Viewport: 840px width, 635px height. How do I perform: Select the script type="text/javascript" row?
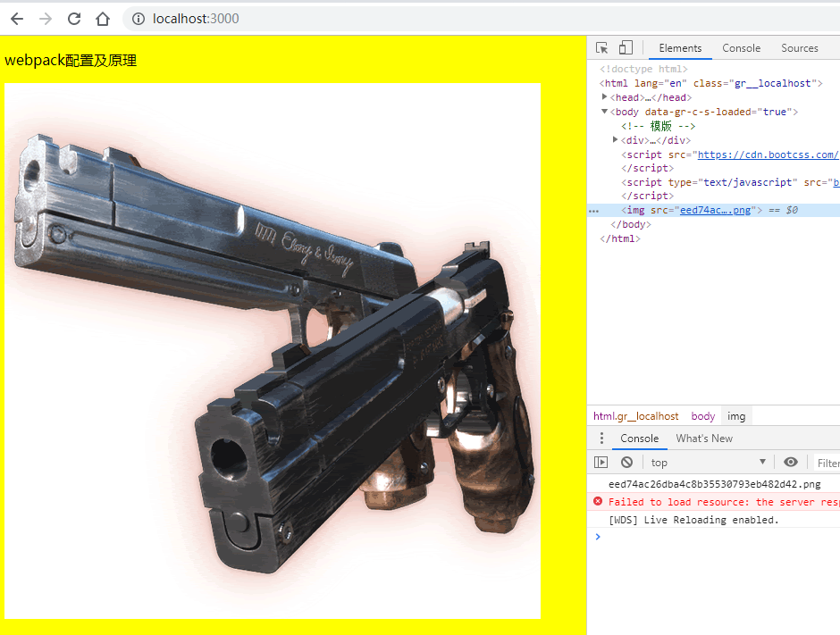click(x=730, y=182)
